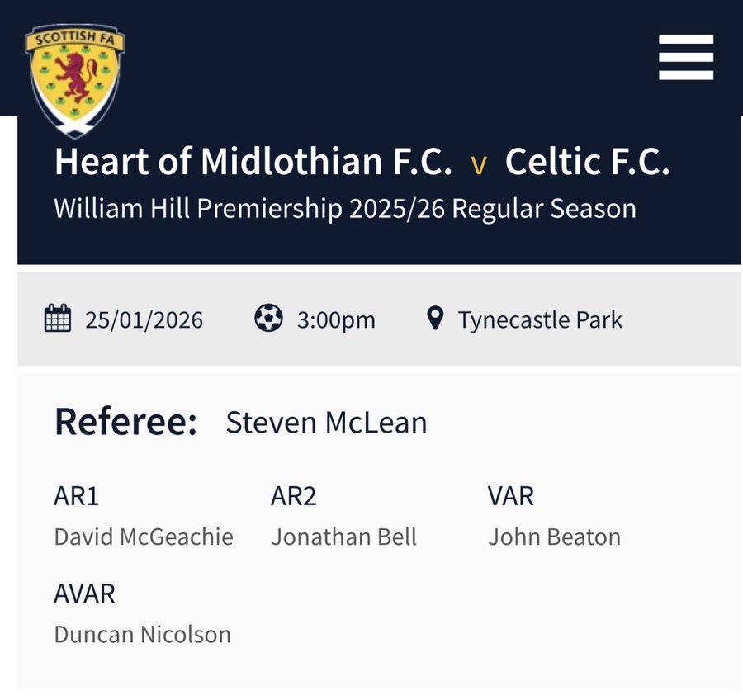743x700 pixels.
Task: Click the calendar icon beside the date
Action: point(58,319)
